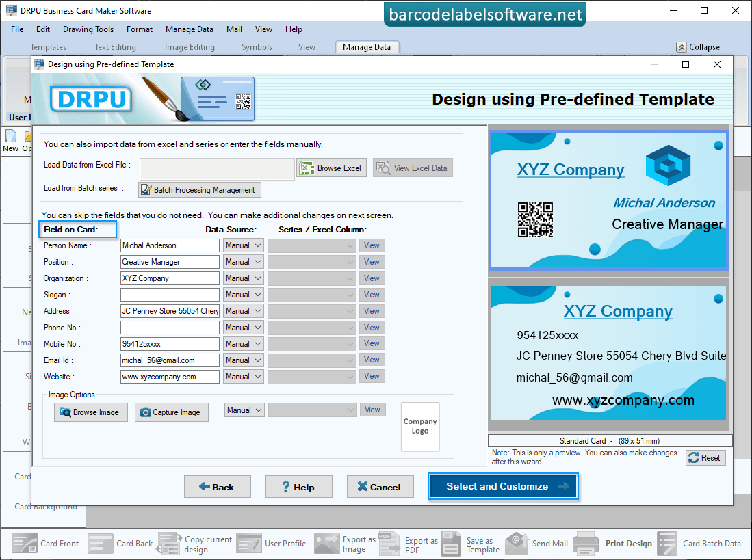752x560 pixels.
Task: Open the Card Back view
Action: (120, 544)
